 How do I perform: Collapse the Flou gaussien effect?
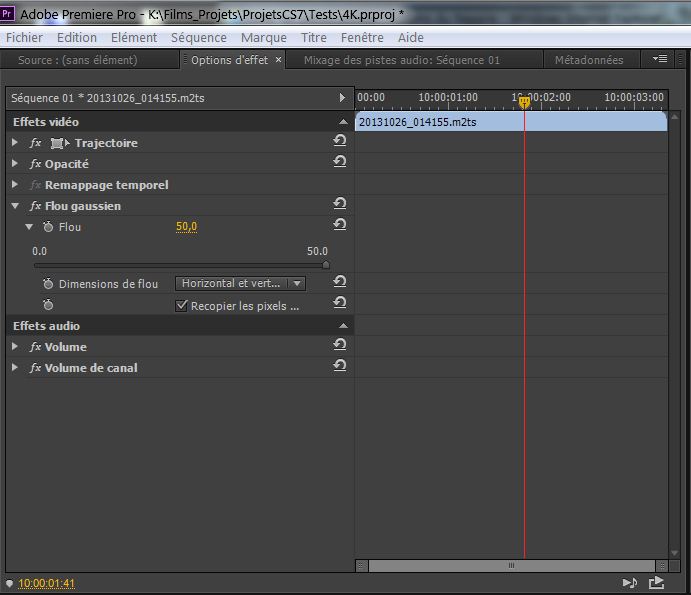pos(15,206)
